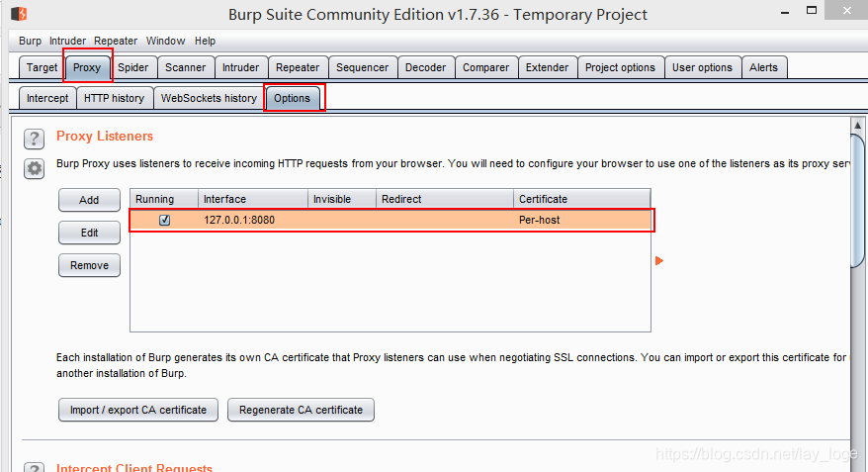Open the Window menu

click(x=165, y=41)
